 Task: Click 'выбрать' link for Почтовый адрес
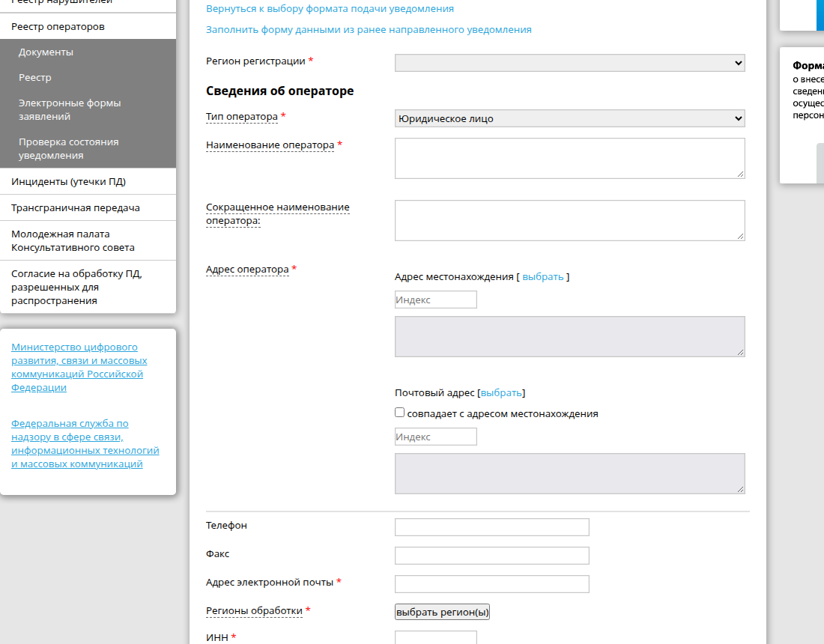tap(501, 393)
